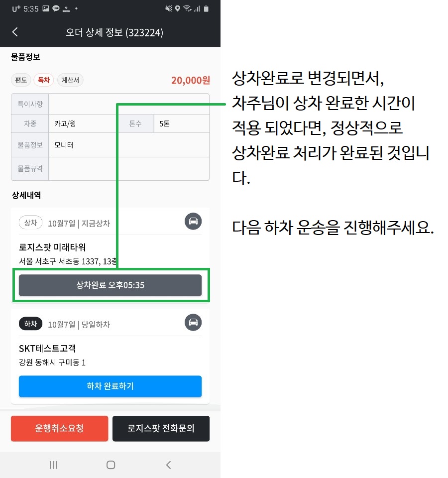The width and height of the screenshot is (448, 478).
Task: Tap the 상차완료 오후05:35 button
Action: (110, 285)
